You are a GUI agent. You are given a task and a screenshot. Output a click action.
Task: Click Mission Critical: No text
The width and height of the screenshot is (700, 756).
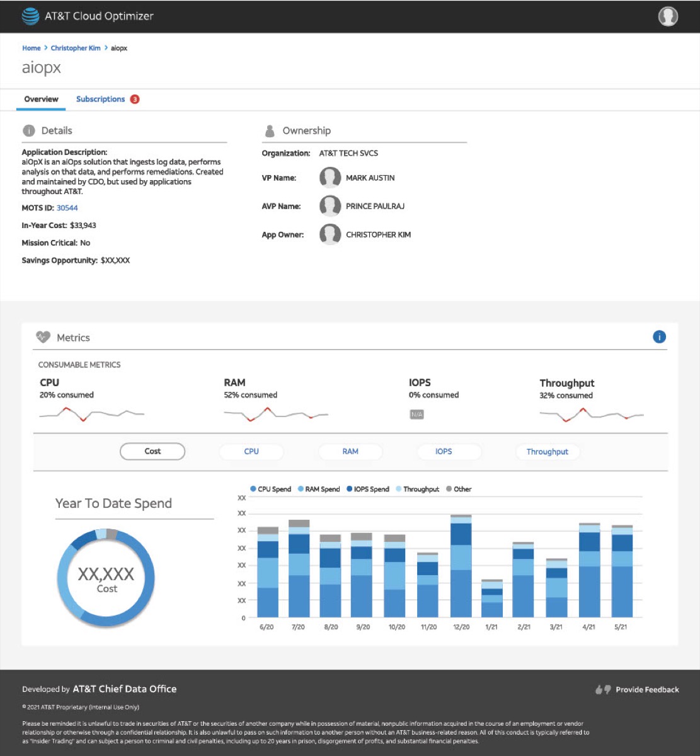(56, 243)
